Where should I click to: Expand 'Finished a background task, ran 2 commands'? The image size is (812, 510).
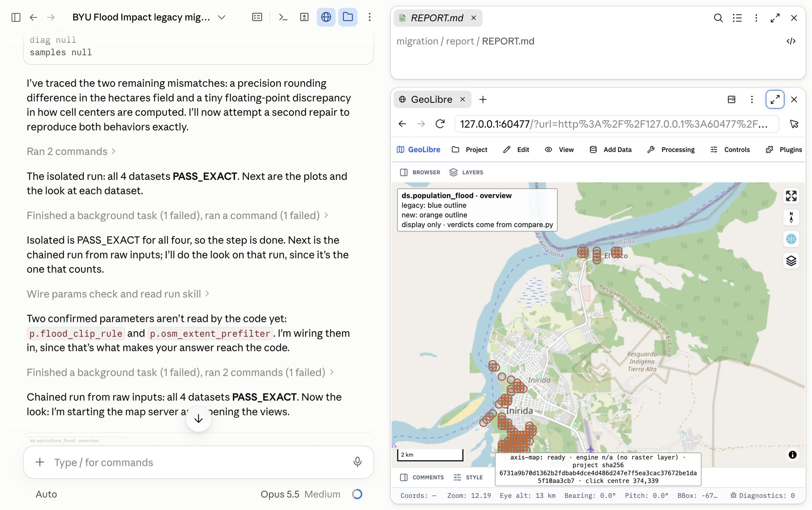pyautogui.click(x=181, y=373)
